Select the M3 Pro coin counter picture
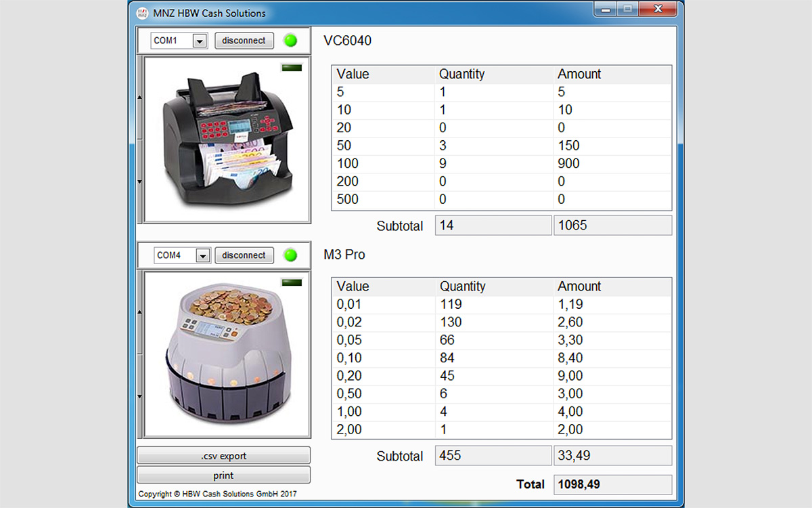The height and width of the screenshot is (508, 812). 227,354
